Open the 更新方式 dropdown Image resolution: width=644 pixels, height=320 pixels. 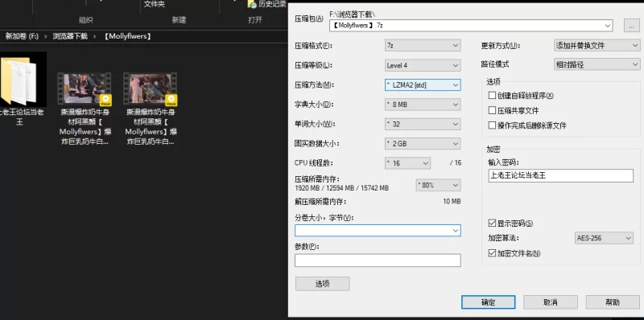coord(597,46)
